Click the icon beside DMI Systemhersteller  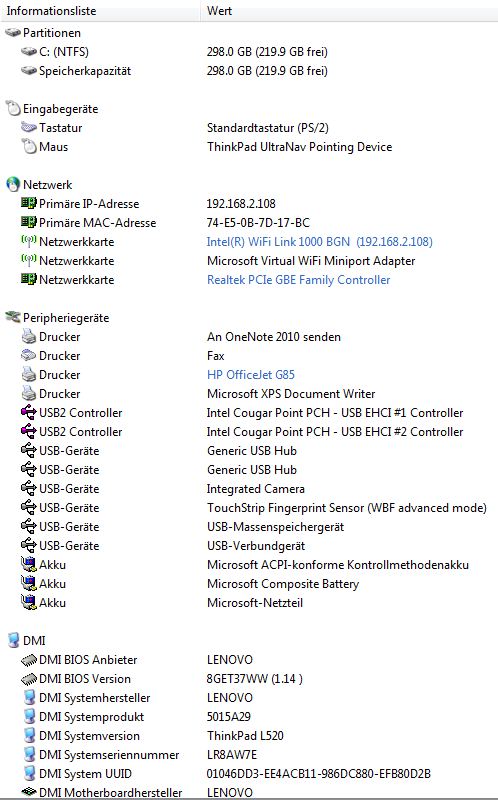point(29,697)
